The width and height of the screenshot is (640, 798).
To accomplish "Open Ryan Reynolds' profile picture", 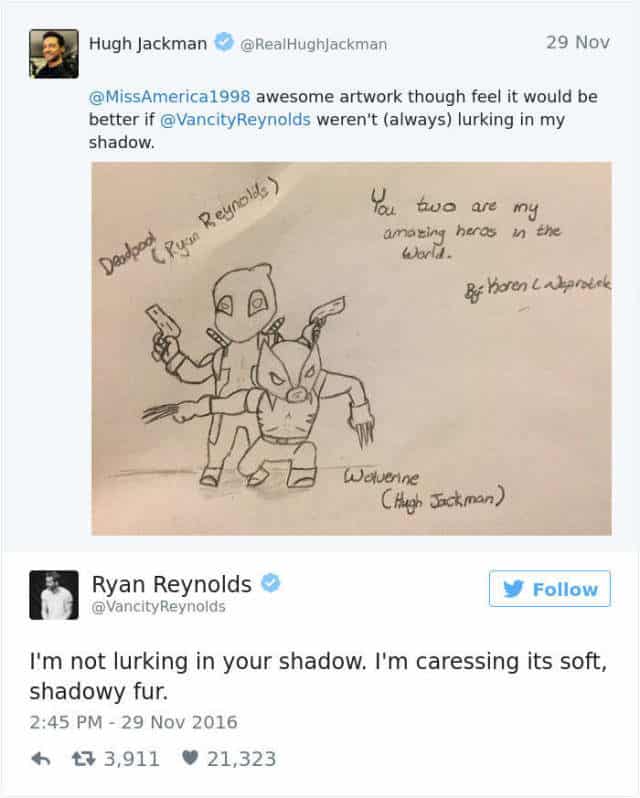I will [x=54, y=595].
